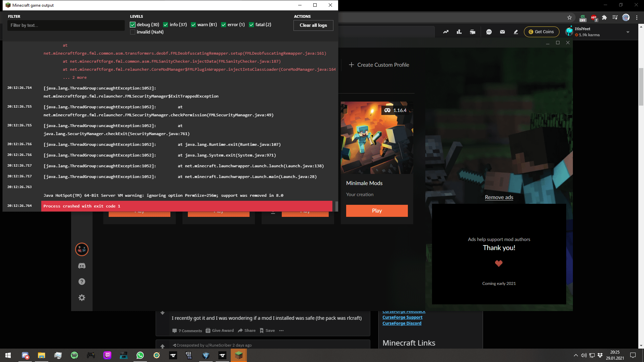Toggle the error (1) log level checkbox
The width and height of the screenshot is (644, 362).
[x=223, y=24]
